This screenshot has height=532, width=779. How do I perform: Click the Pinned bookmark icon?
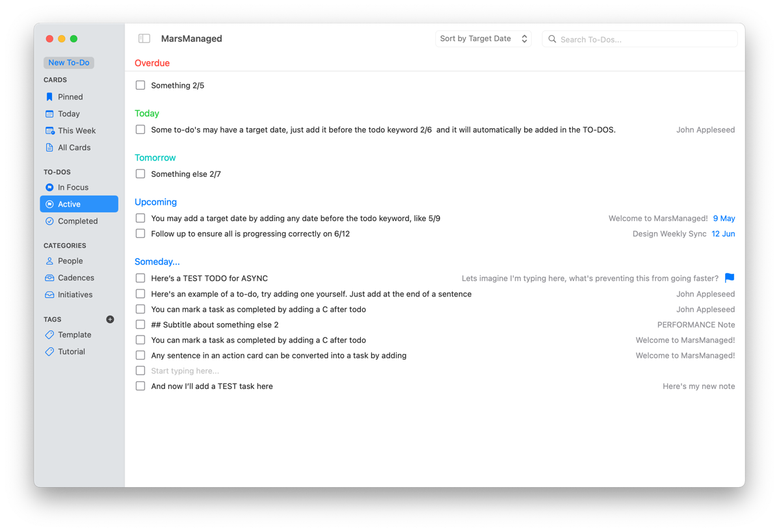[x=49, y=97]
